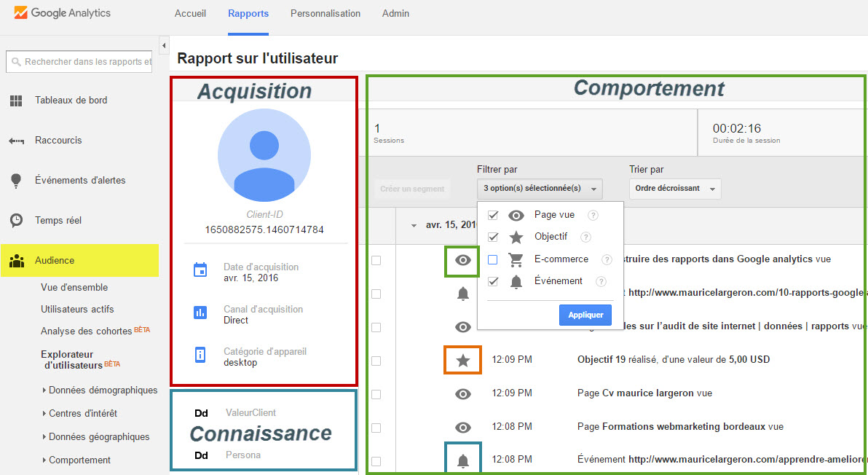Select the Rapports tab
Image resolution: width=868 pixels, height=475 pixels.
click(248, 13)
